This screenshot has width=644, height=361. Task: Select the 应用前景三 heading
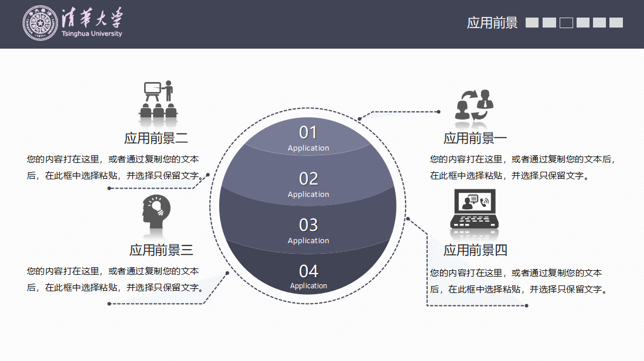pos(161,250)
